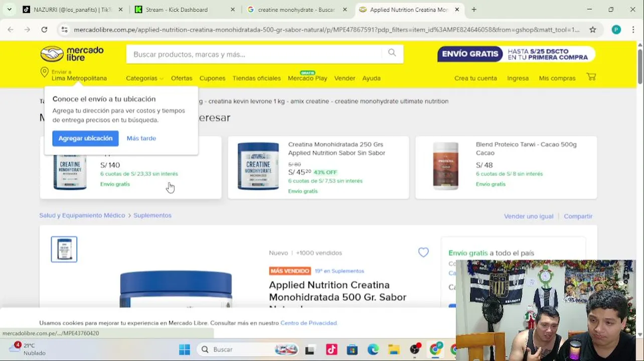Click the Vender menu item
644x361 pixels.
click(x=345, y=78)
